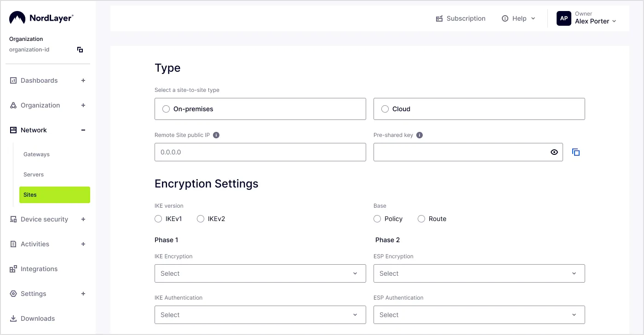Image resolution: width=644 pixels, height=335 pixels.
Task: Expand the Device security plus sign
Action: tap(83, 219)
